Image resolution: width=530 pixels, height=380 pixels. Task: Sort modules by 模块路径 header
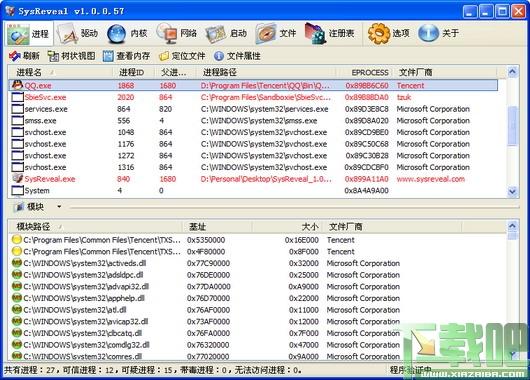click(95, 227)
